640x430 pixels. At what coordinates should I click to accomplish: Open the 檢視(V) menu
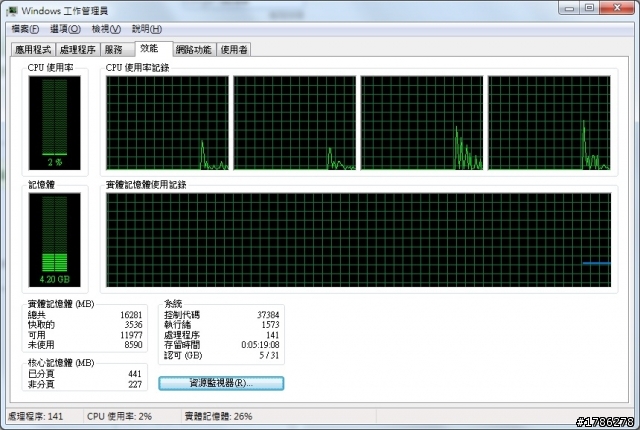tap(106, 29)
